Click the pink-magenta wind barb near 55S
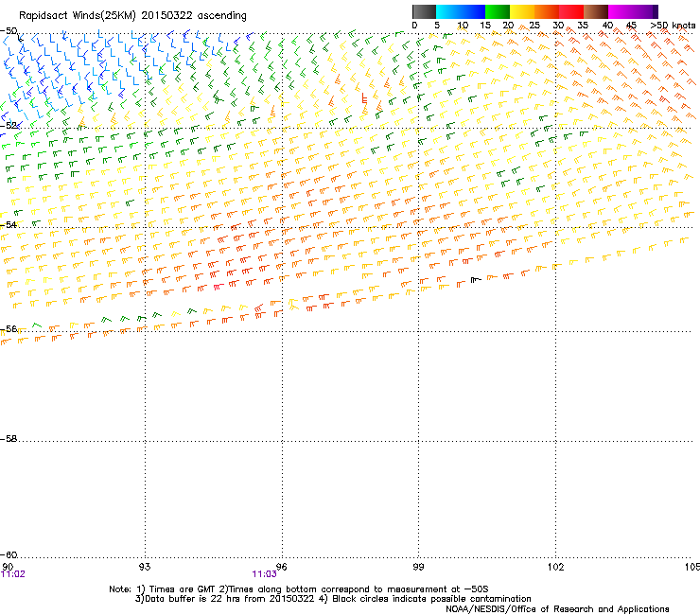The width and height of the screenshot is (700, 615). [x=219, y=287]
